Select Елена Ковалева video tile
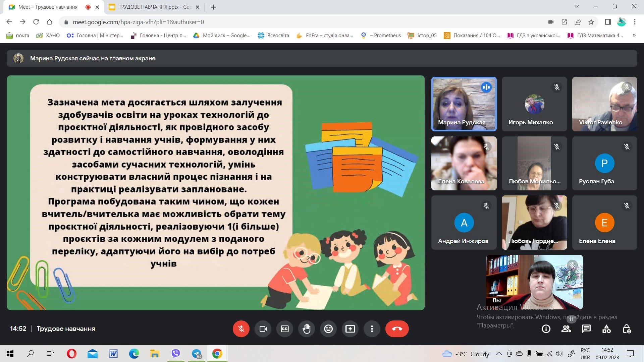The image size is (644, 362). [464, 163]
